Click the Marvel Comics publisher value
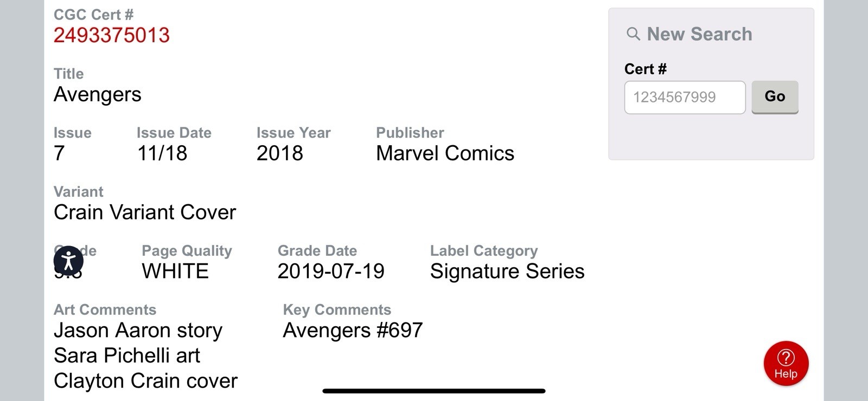Viewport: 868px width, 401px height. click(445, 153)
